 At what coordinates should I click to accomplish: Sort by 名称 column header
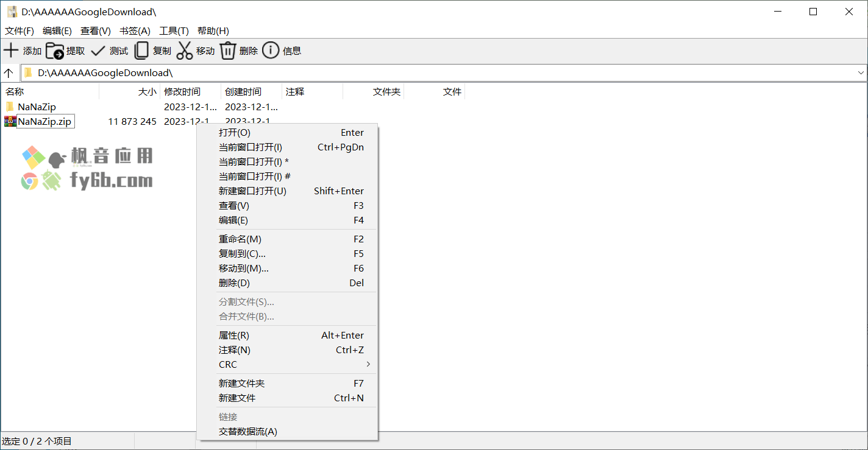click(50, 91)
